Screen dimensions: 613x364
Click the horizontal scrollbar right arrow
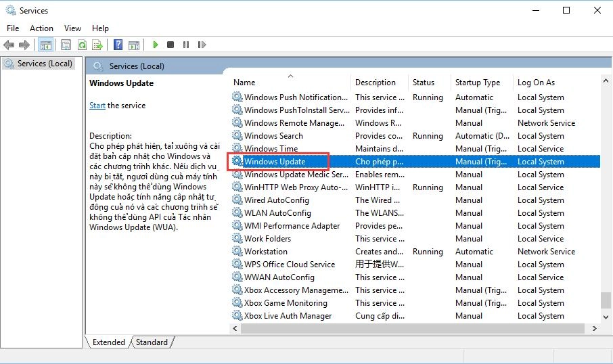tap(595, 328)
